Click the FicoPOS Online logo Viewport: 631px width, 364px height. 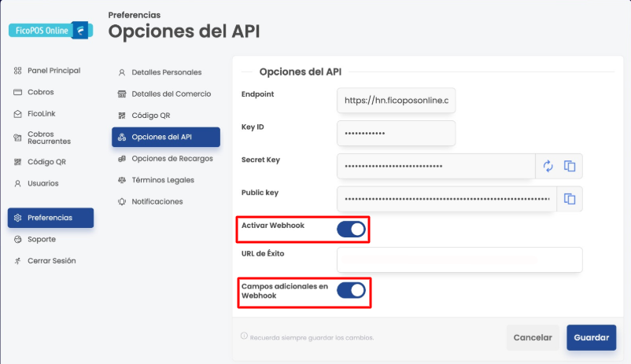tap(50, 31)
